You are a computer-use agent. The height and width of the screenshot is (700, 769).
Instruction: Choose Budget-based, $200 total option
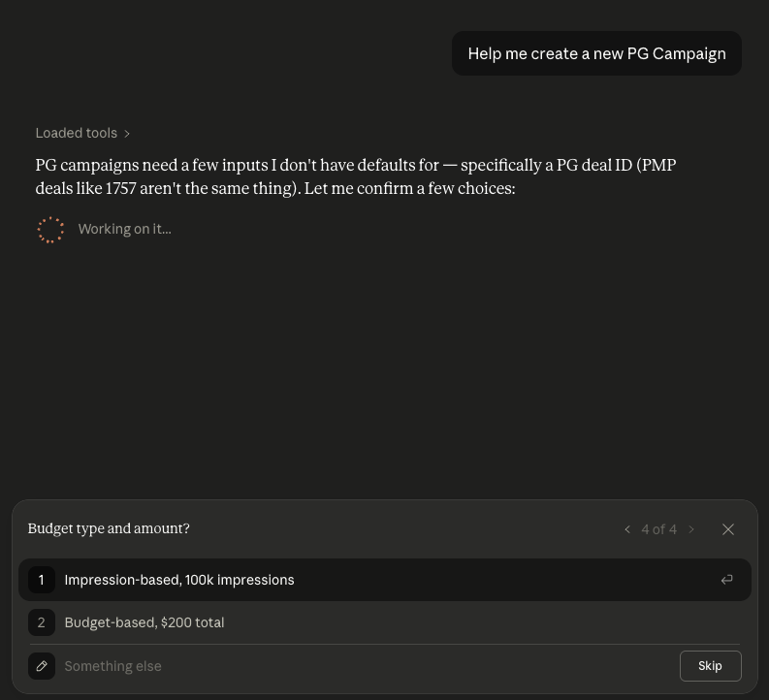385,622
